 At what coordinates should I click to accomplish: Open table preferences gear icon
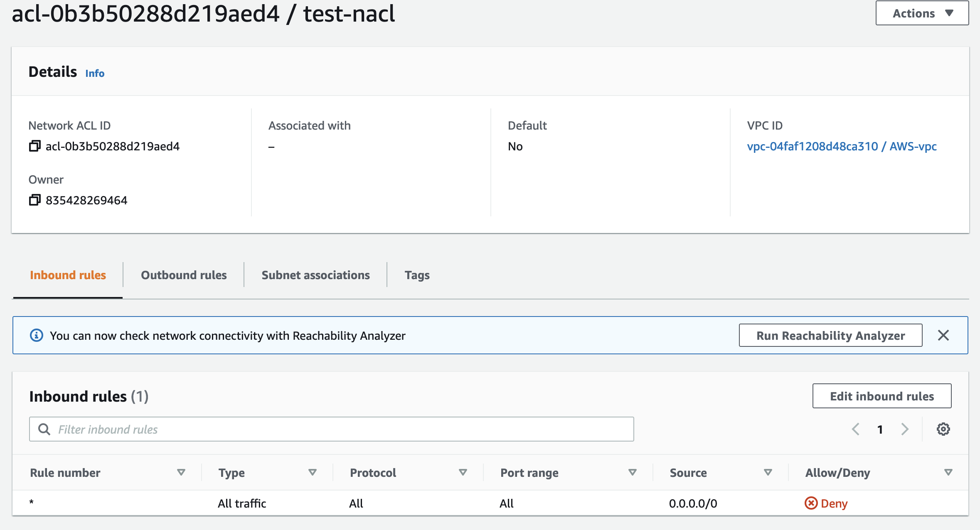pyautogui.click(x=943, y=429)
